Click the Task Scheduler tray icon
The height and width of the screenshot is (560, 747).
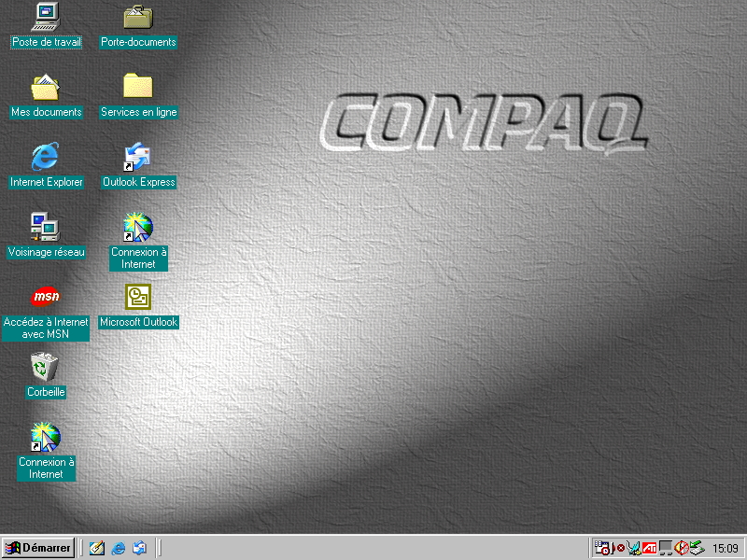point(602,548)
